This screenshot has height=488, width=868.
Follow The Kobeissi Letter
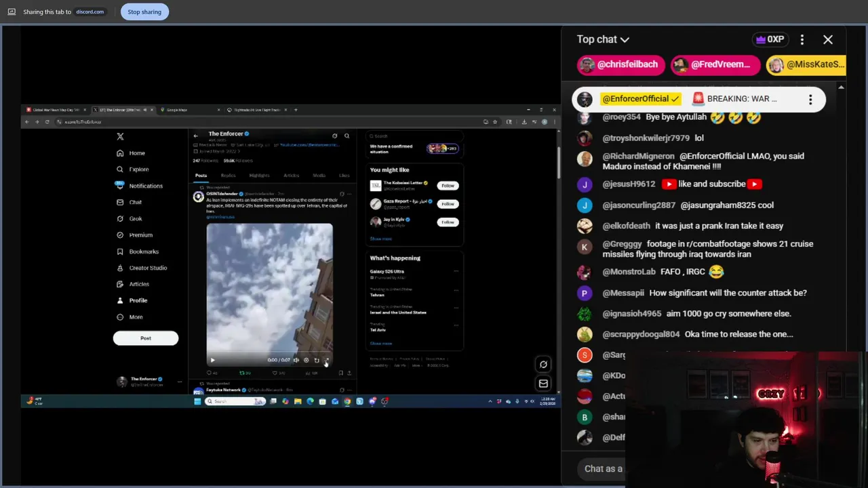(448, 185)
